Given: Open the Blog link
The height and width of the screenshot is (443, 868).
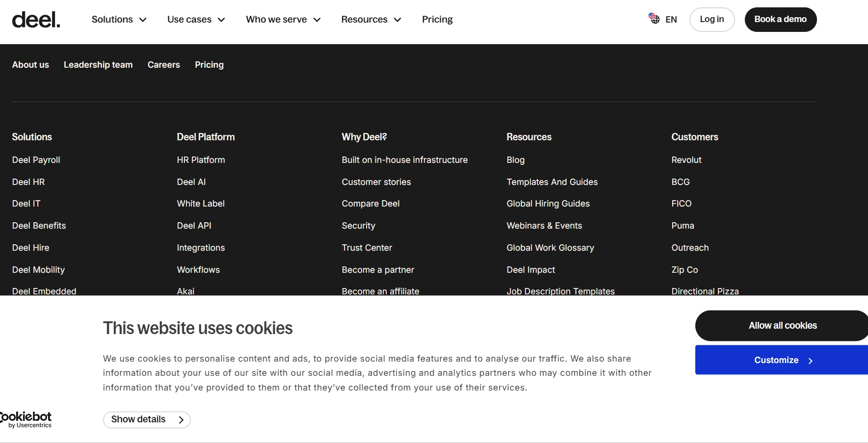Looking at the screenshot, I should tap(516, 160).
